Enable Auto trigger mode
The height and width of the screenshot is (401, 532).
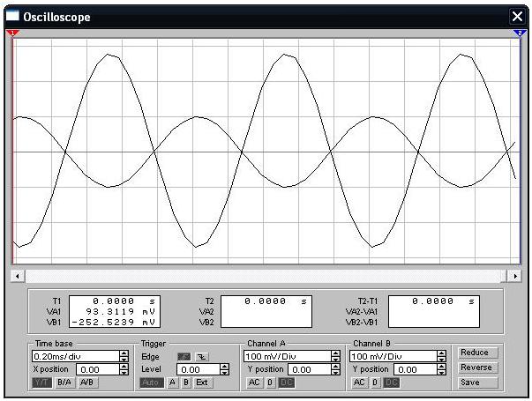click(x=151, y=382)
